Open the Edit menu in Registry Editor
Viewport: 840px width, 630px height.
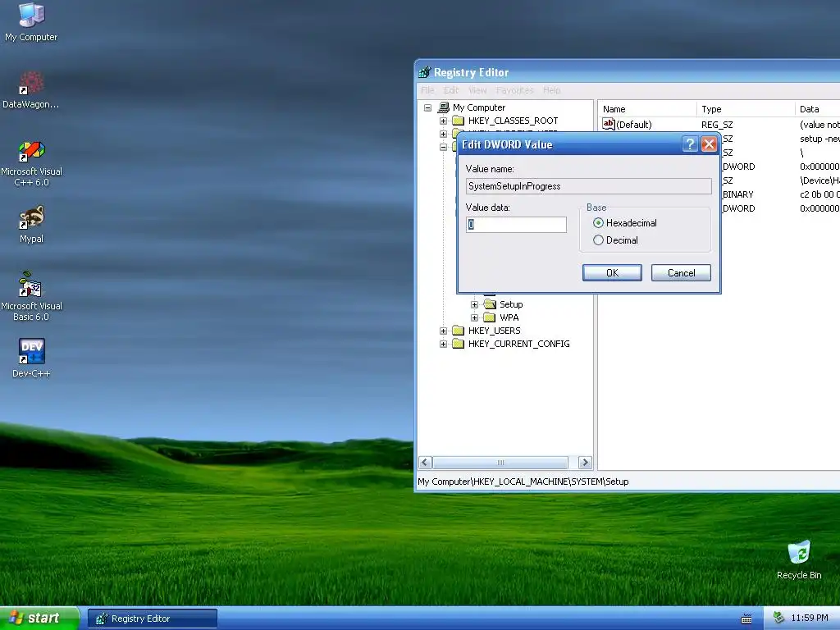[x=451, y=90]
